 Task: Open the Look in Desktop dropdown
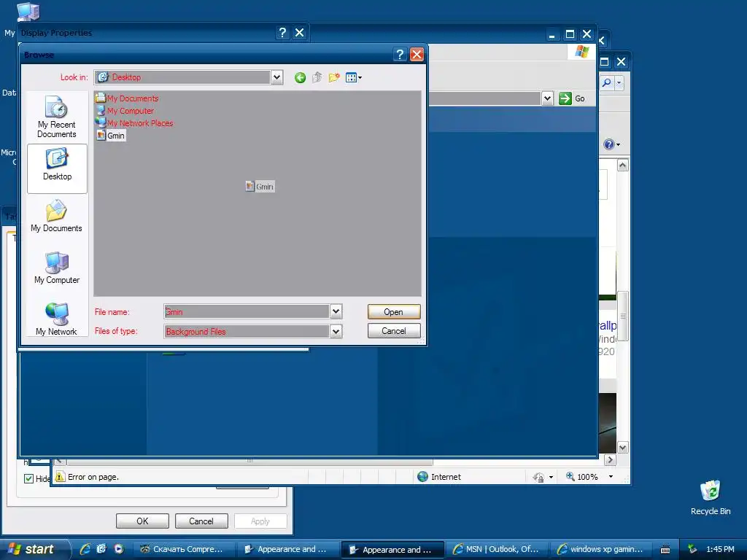point(276,77)
